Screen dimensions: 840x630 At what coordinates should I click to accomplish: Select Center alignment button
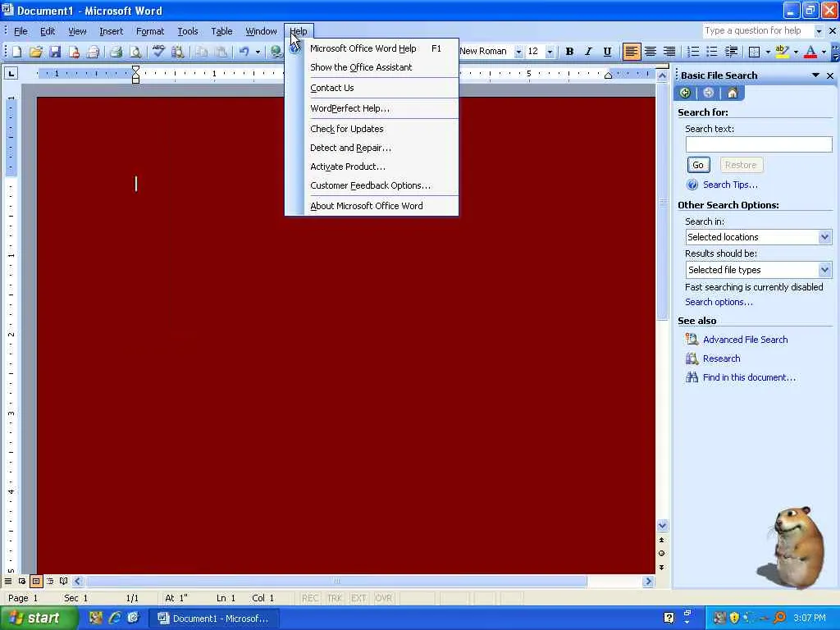tap(651, 52)
